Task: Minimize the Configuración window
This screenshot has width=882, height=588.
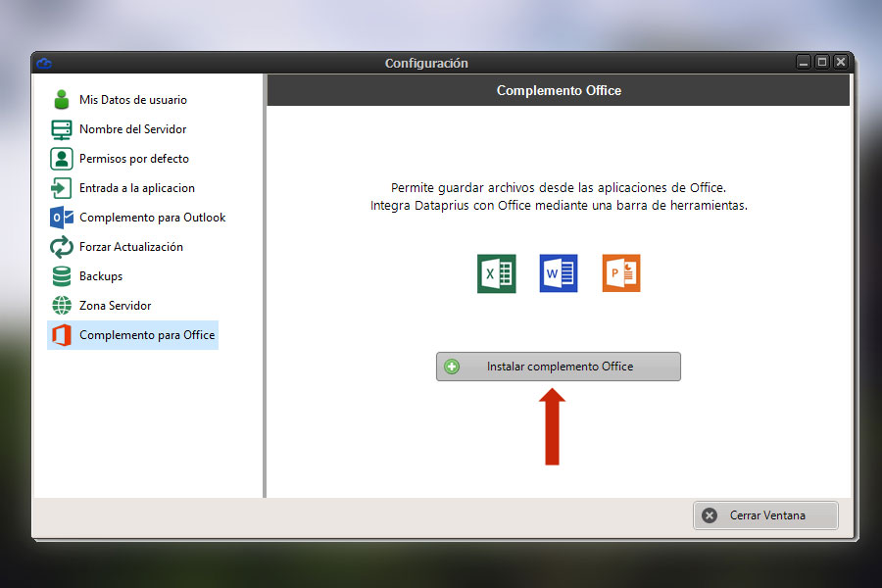Action: (804, 62)
